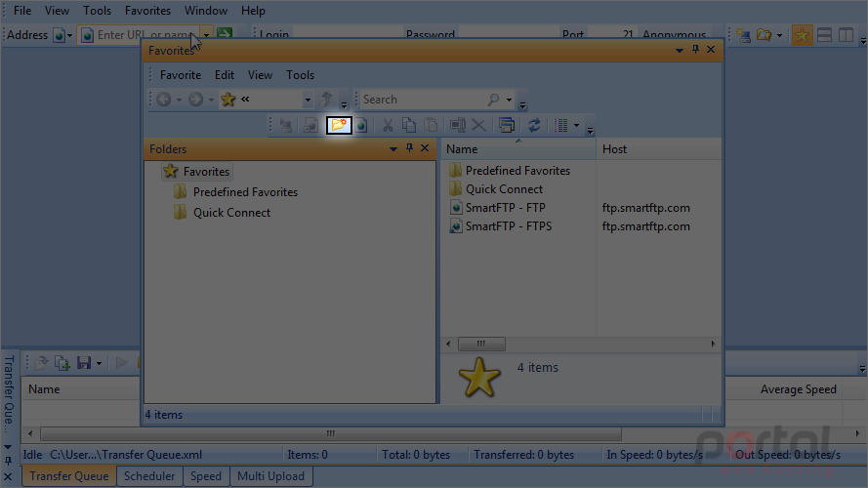Open the File menu

click(22, 11)
